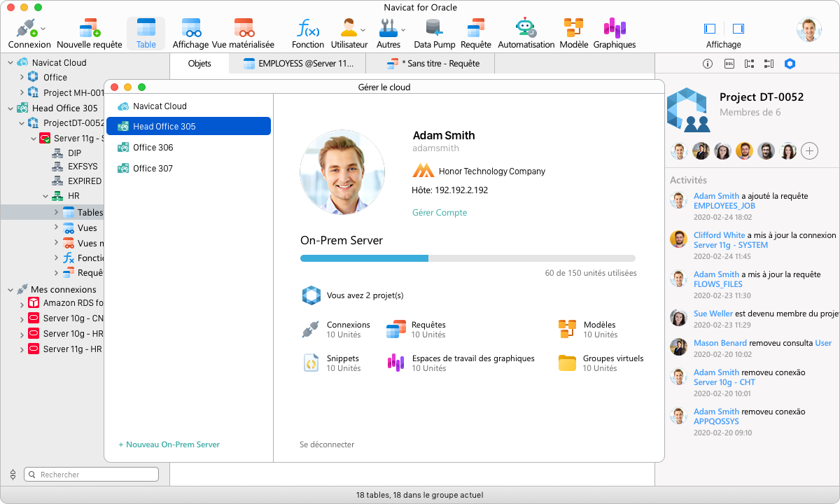Viewport: 840px width, 504px height.
Task: Switch to EMPLOYESS @Server tab
Action: pyautogui.click(x=298, y=63)
